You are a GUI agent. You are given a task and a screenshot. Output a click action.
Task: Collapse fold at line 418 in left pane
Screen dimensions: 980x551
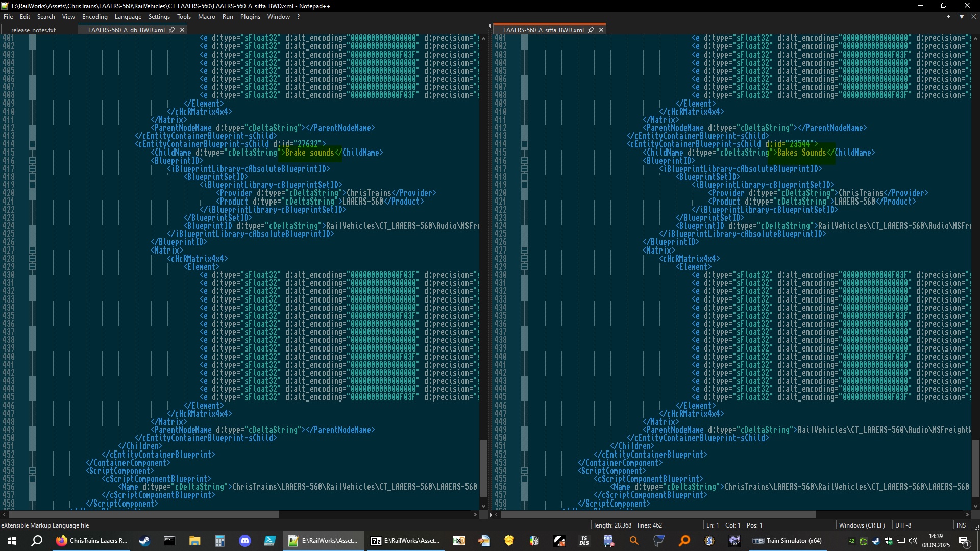[x=33, y=177]
